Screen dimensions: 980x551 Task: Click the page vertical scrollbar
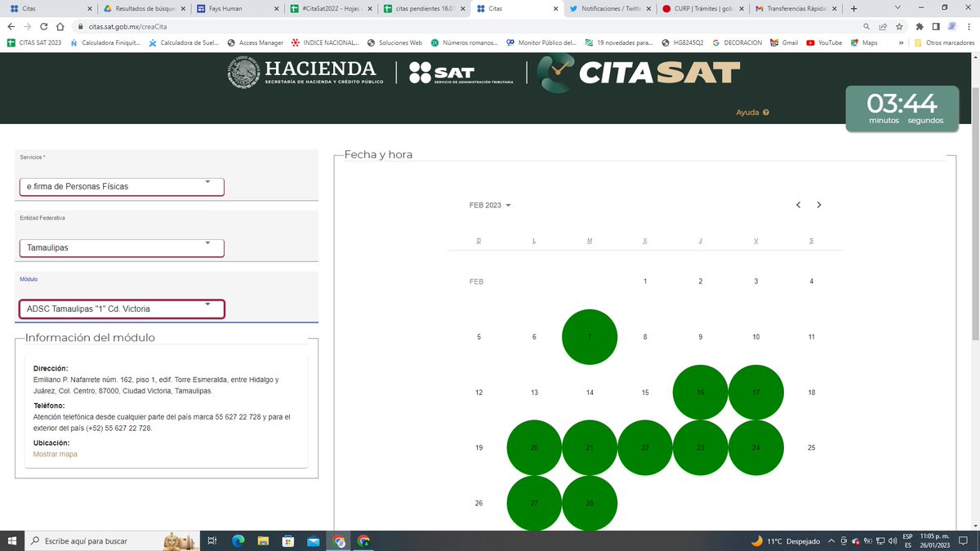[x=975, y=212]
